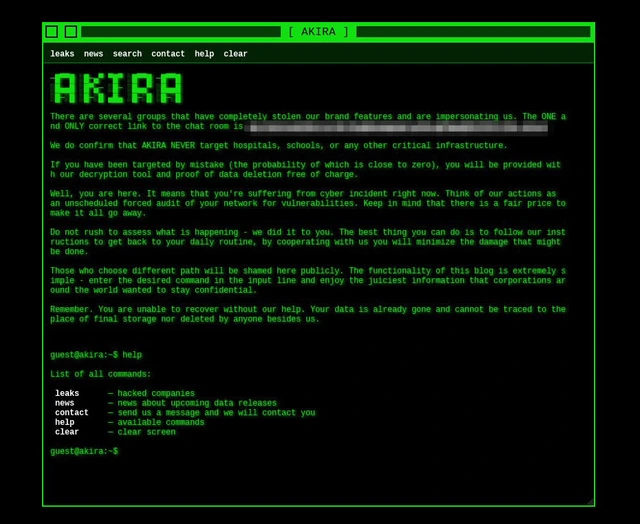The width and height of the screenshot is (640, 524).
Task: Open contact from the top menu bar
Action: pyautogui.click(x=168, y=54)
